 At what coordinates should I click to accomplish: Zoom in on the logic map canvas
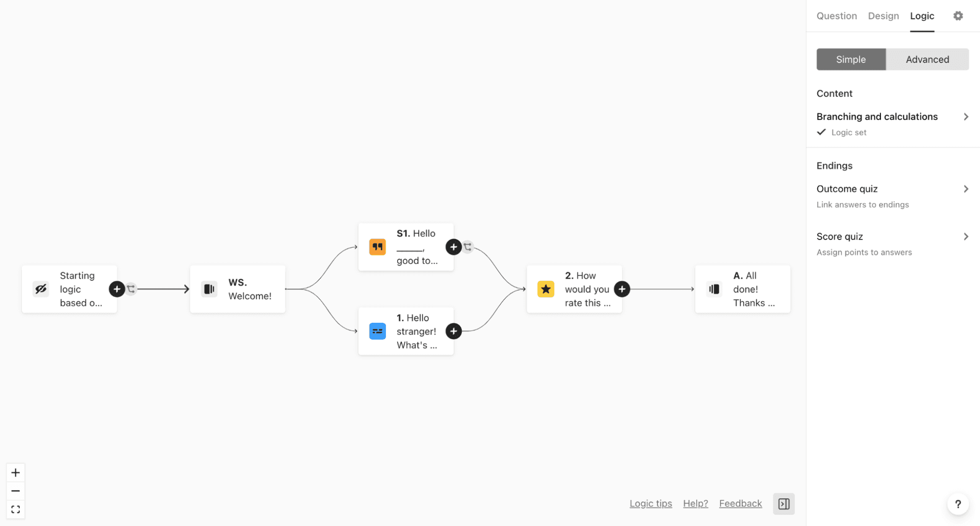coord(15,472)
